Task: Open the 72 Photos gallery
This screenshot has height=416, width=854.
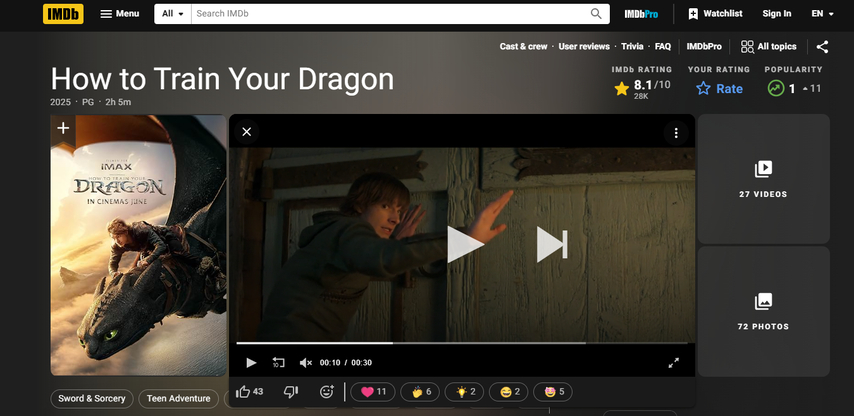Action: tap(764, 311)
